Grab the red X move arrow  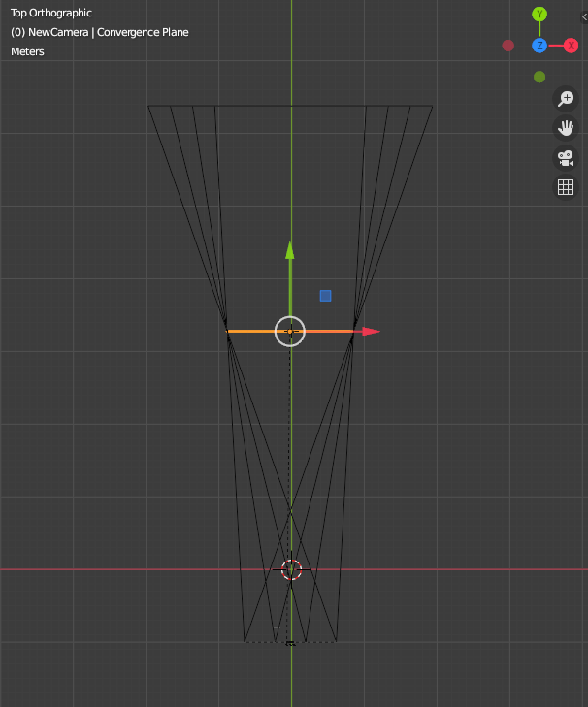point(371,332)
